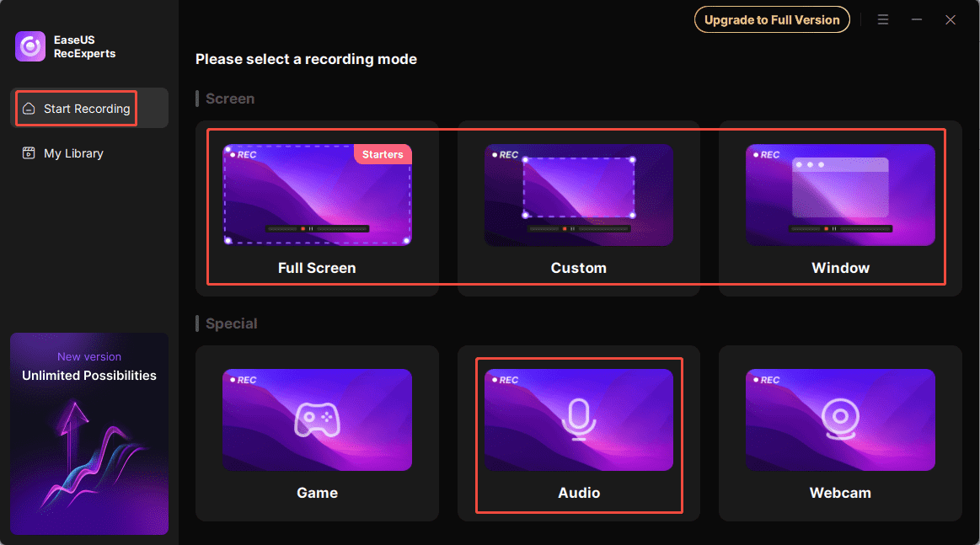Viewport: 980px width, 545px height.
Task: Click the Starters badge on Full Screen
Action: pyautogui.click(x=383, y=154)
